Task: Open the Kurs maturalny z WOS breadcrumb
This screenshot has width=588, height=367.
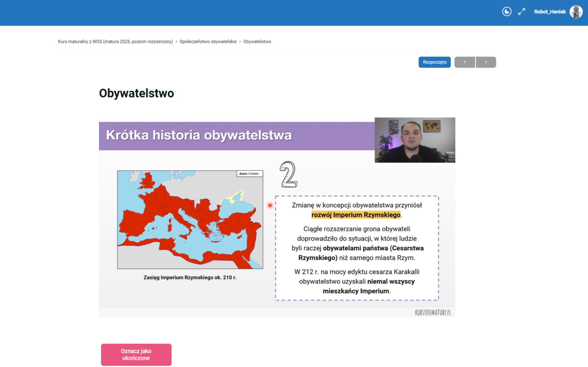Action: pyautogui.click(x=115, y=42)
